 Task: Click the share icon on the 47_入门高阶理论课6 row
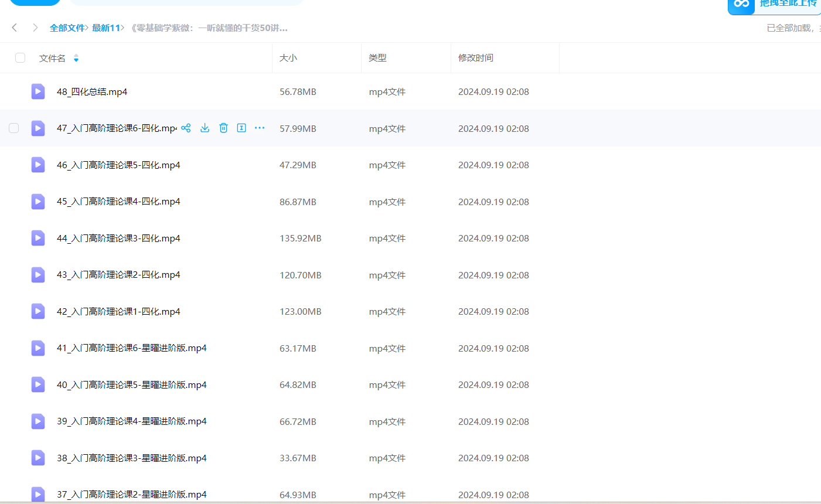click(186, 128)
